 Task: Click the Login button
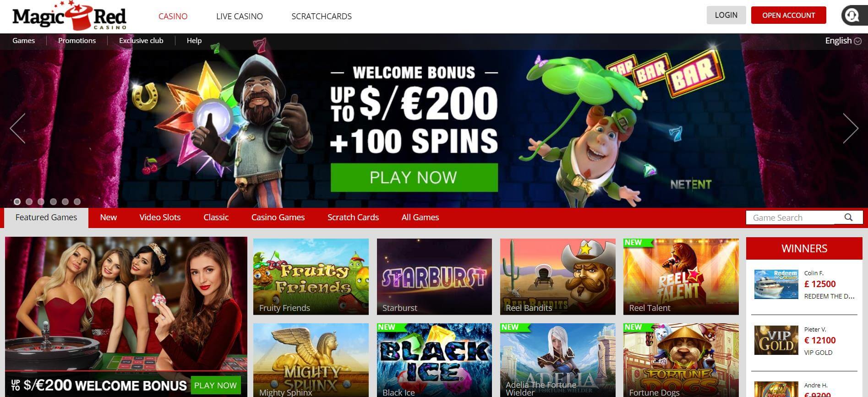(x=726, y=15)
